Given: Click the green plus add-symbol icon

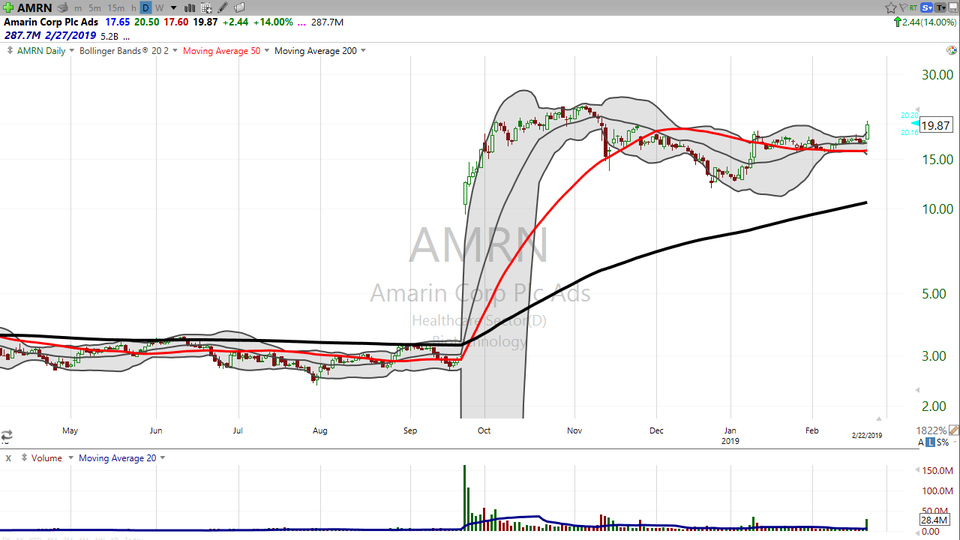Looking at the screenshot, I should (x=8, y=8).
